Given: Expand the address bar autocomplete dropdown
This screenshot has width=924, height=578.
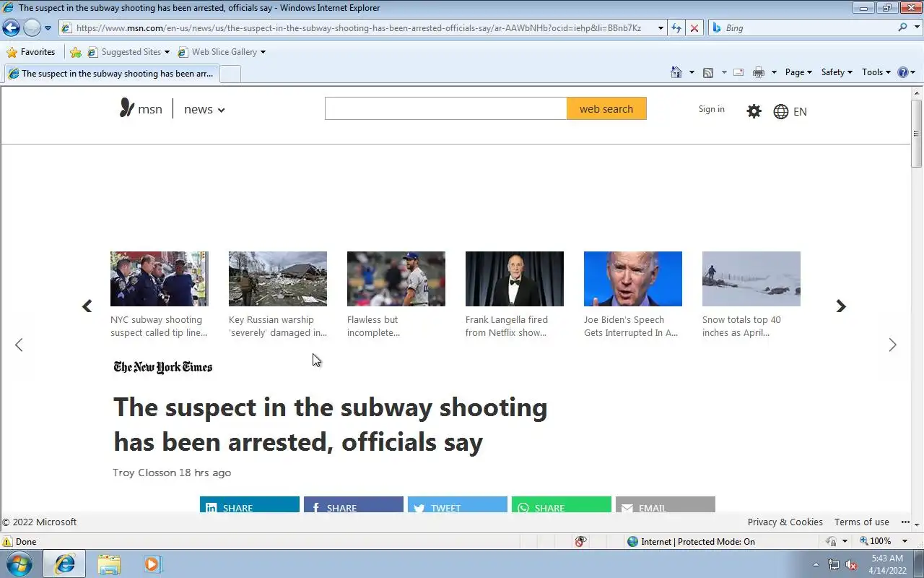Looking at the screenshot, I should [x=660, y=28].
